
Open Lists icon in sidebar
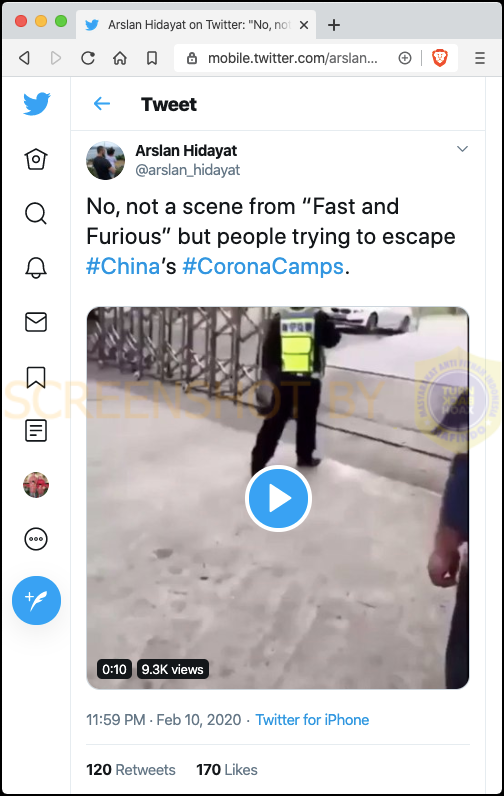pyautogui.click(x=36, y=430)
